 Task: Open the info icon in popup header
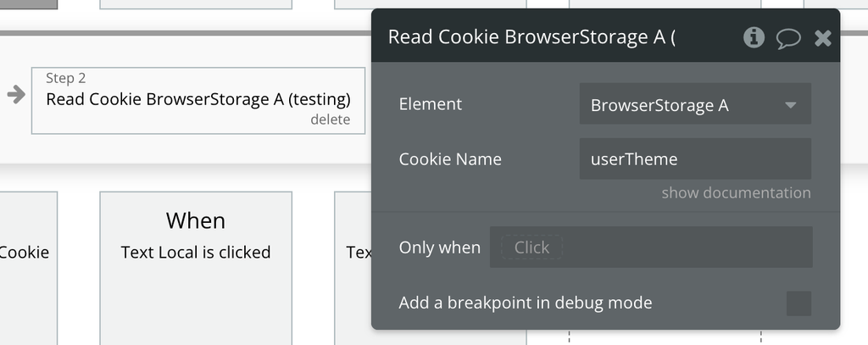click(x=754, y=37)
